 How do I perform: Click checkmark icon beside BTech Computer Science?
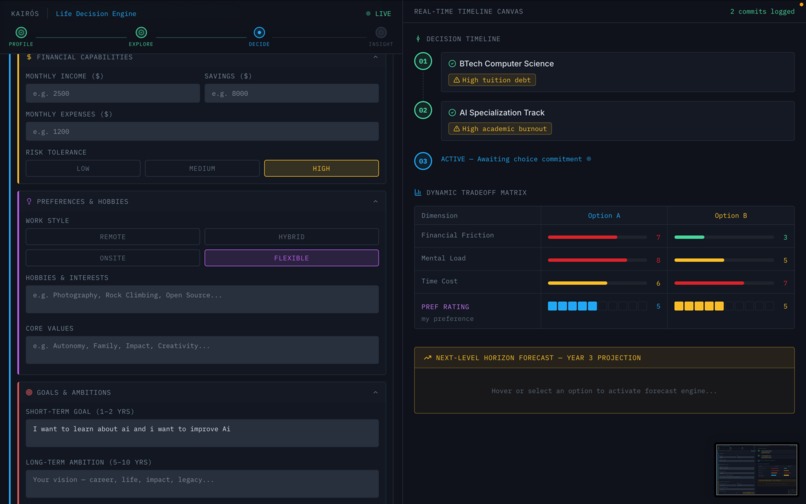(x=452, y=64)
